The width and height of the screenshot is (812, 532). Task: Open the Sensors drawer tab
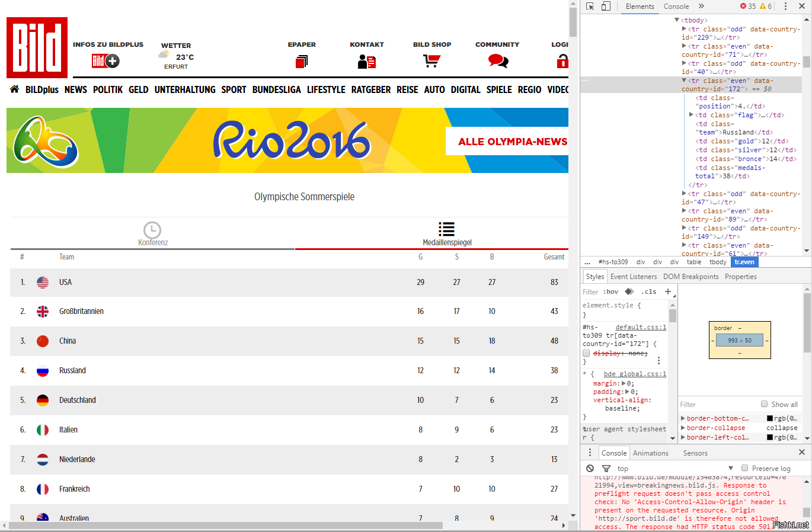click(x=695, y=453)
